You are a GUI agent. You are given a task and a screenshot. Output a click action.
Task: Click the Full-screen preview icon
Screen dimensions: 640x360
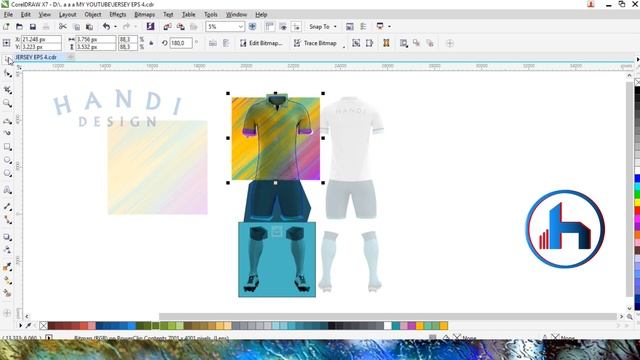click(x=252, y=27)
